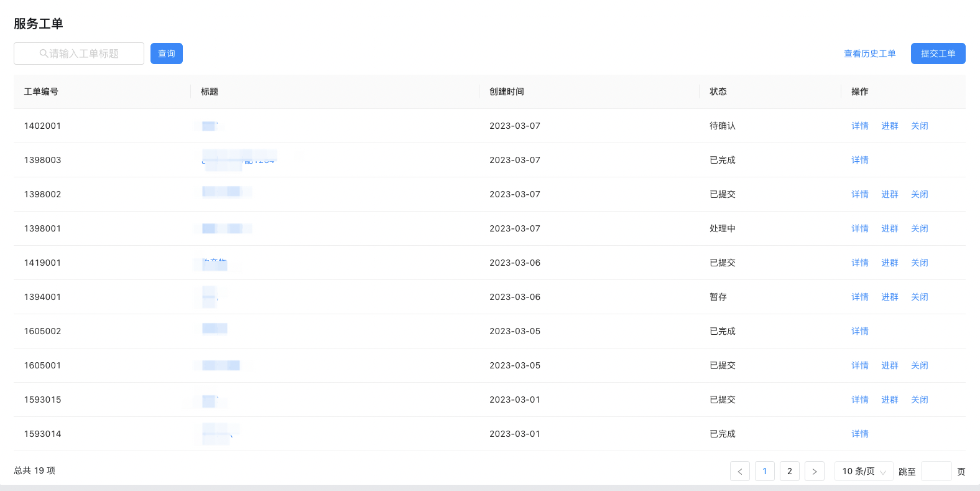The image size is (980, 491).
Task: Click the search magnifier icon in title field
Action: coord(44,54)
